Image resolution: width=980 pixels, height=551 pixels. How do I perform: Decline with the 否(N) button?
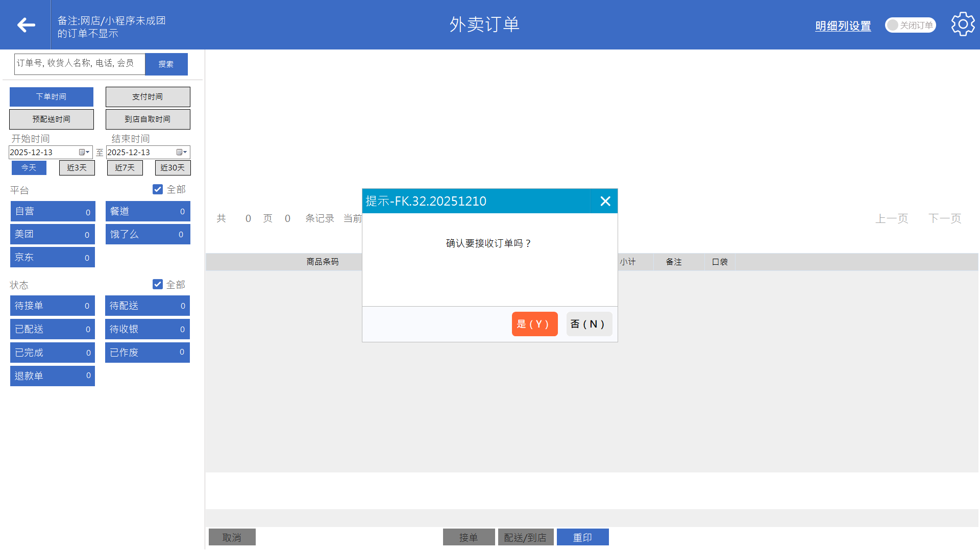[589, 324]
